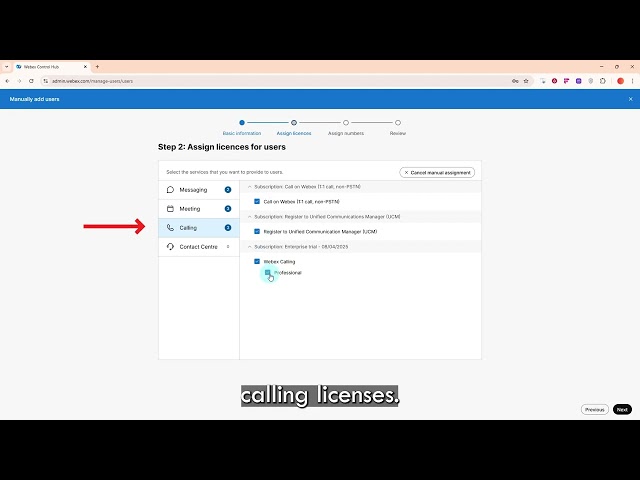The image size is (640, 480).
Task: Close the Webex Control Hub tab
Action: click(85, 67)
